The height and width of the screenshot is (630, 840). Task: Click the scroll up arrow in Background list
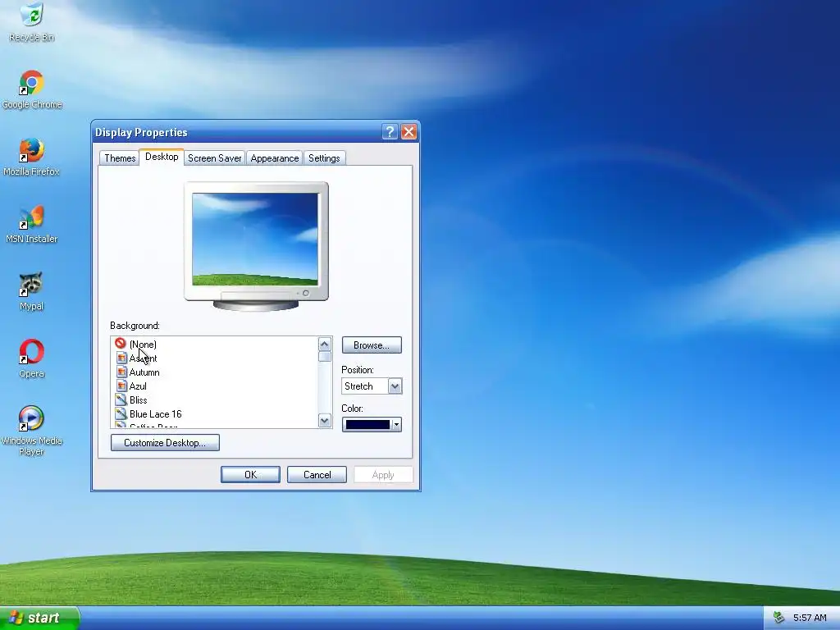325,344
